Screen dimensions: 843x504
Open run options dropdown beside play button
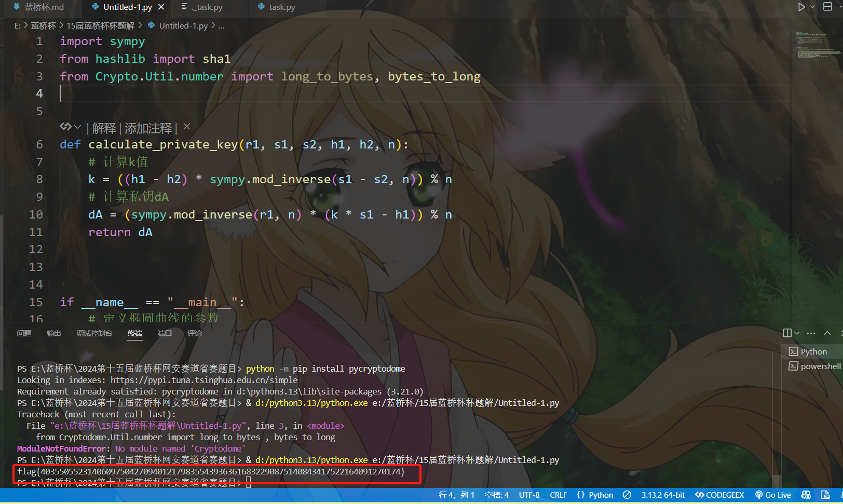click(812, 7)
